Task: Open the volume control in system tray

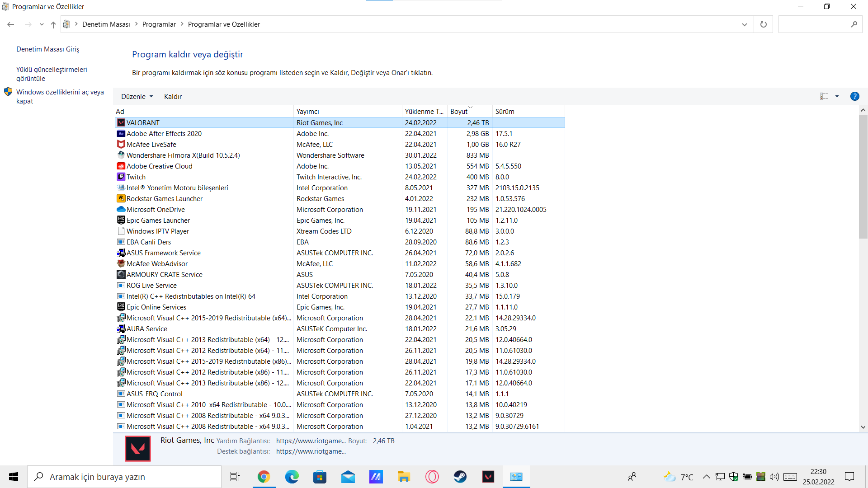Action: [774, 477]
